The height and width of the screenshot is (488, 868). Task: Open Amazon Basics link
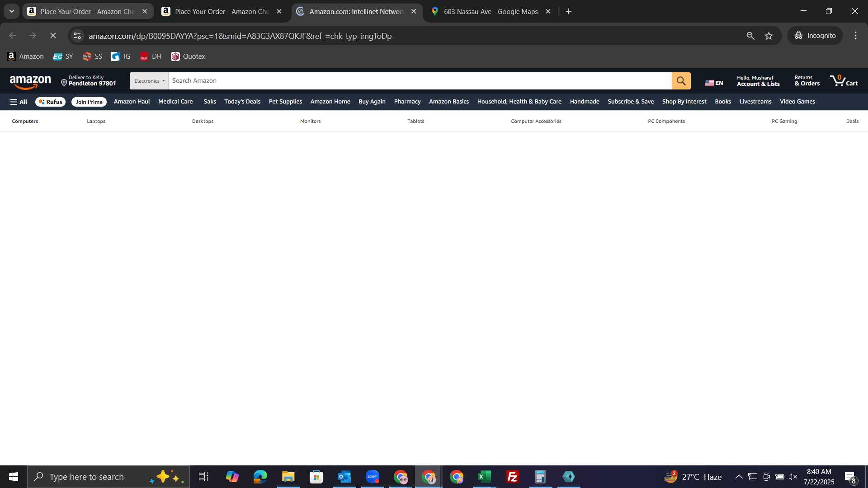449,102
